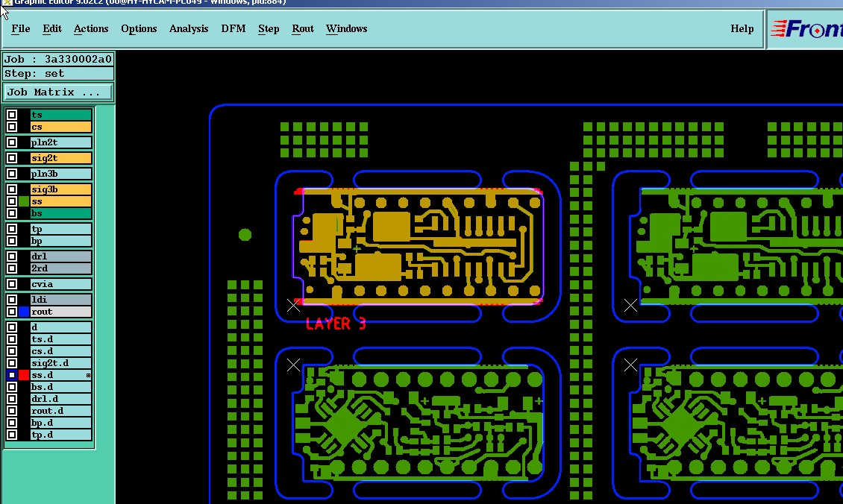Toggle the rout layer checkbox
The width and height of the screenshot is (843, 504).
click(x=12, y=312)
